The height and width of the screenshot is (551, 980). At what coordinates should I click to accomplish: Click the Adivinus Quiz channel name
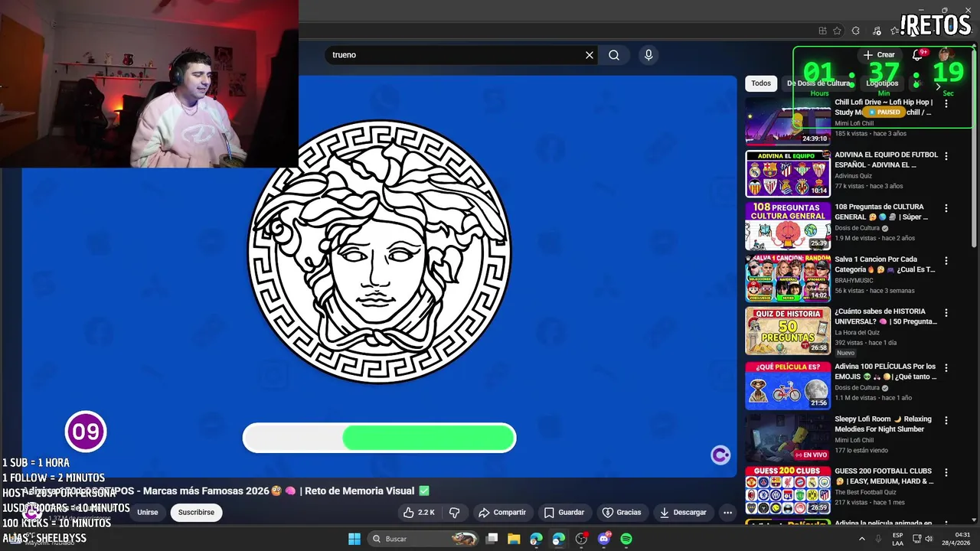(x=853, y=176)
